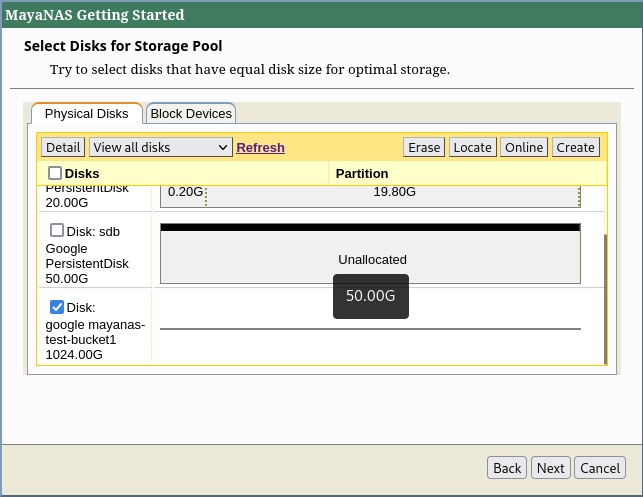Click the Partition column header
This screenshot has height=497, width=643.
[x=362, y=174]
